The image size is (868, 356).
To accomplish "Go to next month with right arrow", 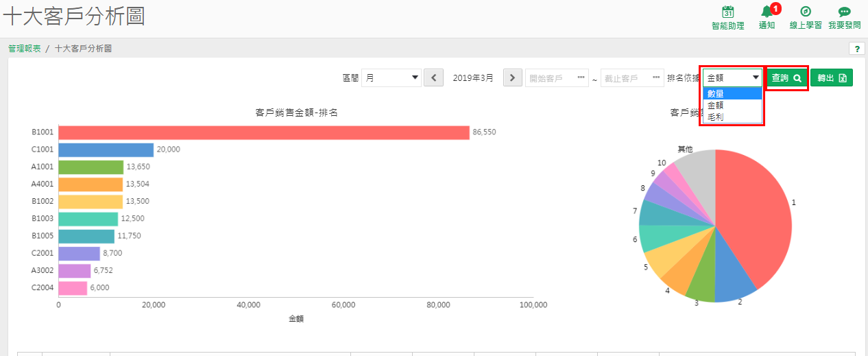I will (x=513, y=78).
